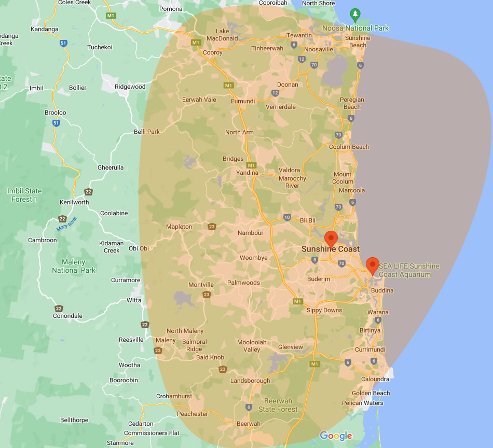Click the red pin above Sunshine Coast label
The height and width of the screenshot is (448, 493).
pos(331,240)
